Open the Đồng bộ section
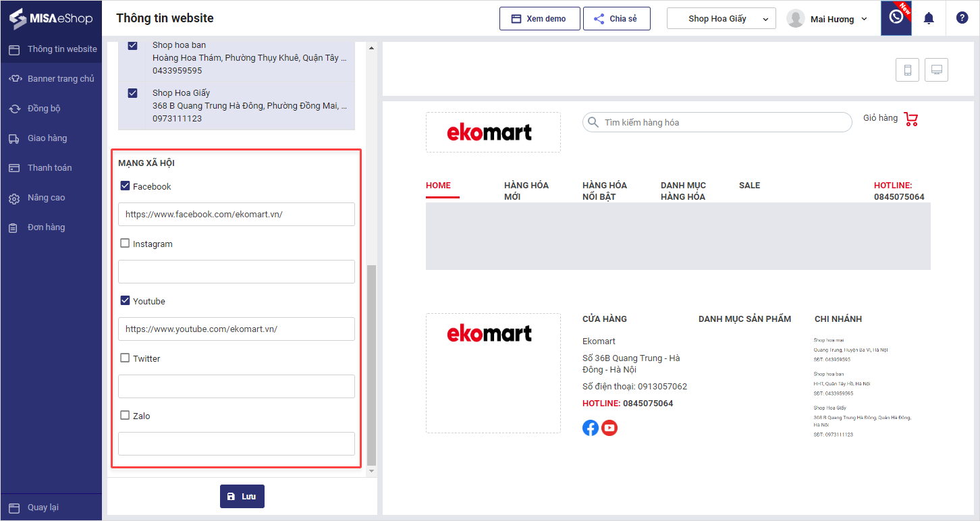 [51, 109]
